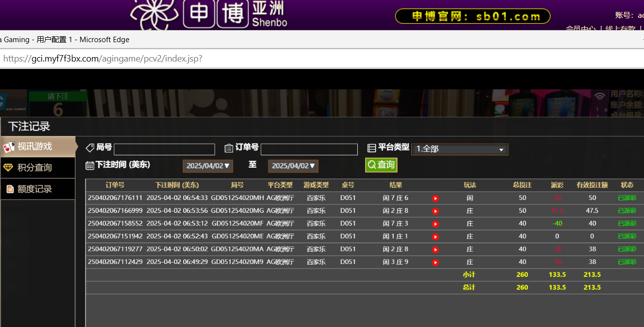This screenshot has width=644, height=327.
Task: Sort by the 下注时间 (美东) column header
Action: [176, 185]
